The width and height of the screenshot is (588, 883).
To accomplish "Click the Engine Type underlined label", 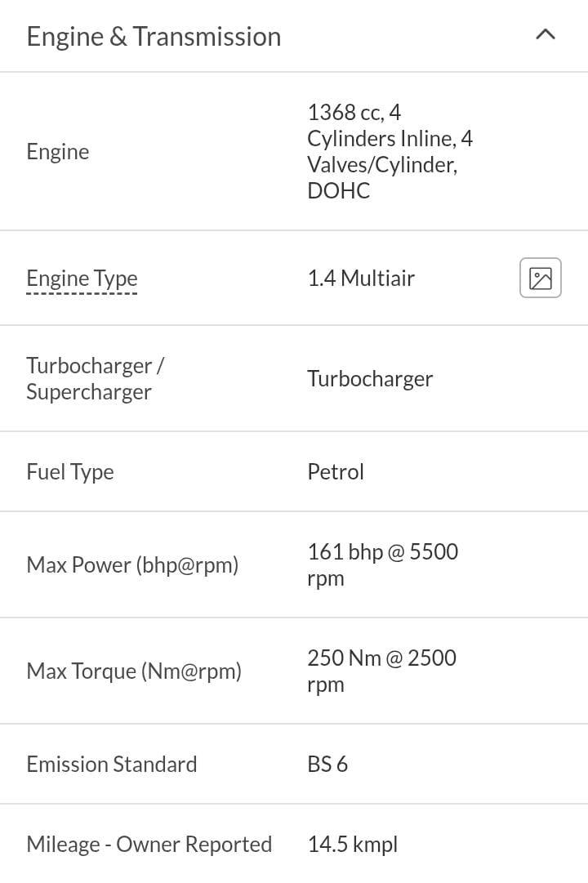I will (x=82, y=279).
